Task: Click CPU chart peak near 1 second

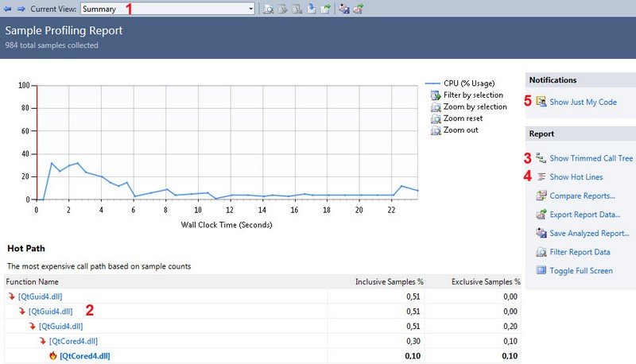Action: pyautogui.click(x=51, y=163)
